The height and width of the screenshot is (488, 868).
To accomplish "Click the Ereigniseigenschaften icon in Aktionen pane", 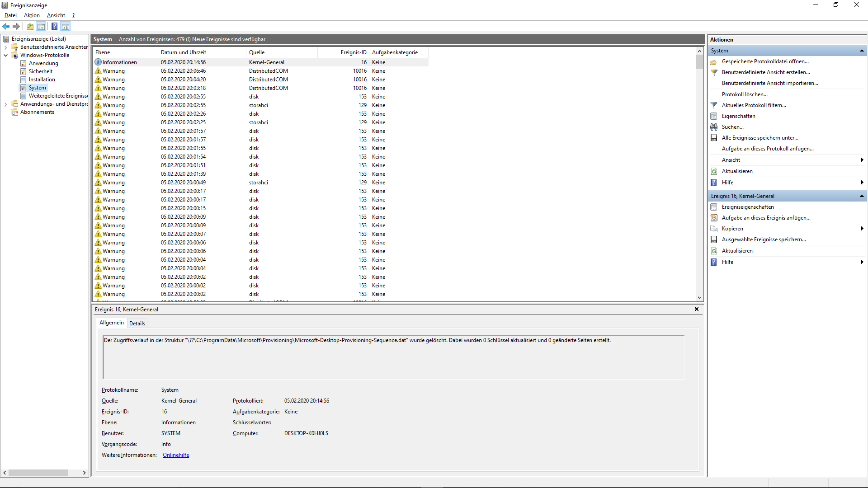I will coord(714,207).
